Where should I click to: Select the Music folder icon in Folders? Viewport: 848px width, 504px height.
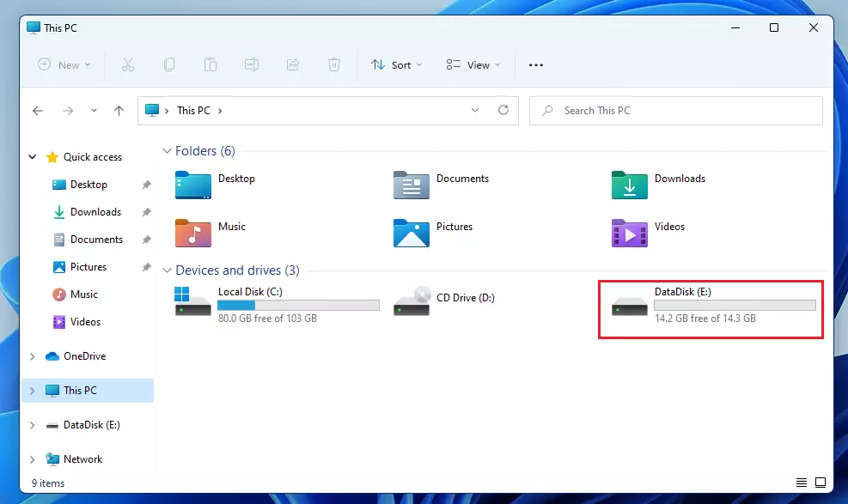[x=193, y=234]
